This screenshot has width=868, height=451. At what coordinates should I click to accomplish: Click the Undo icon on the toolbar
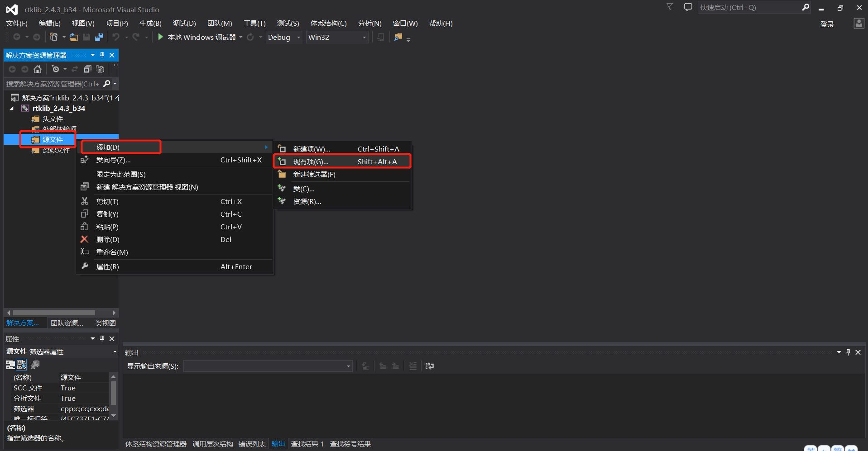(117, 37)
